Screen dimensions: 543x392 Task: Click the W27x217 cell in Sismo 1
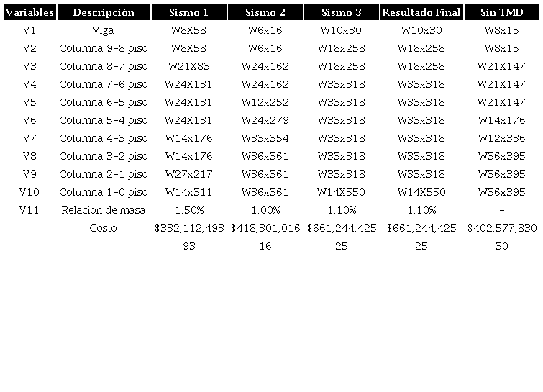tap(189, 174)
